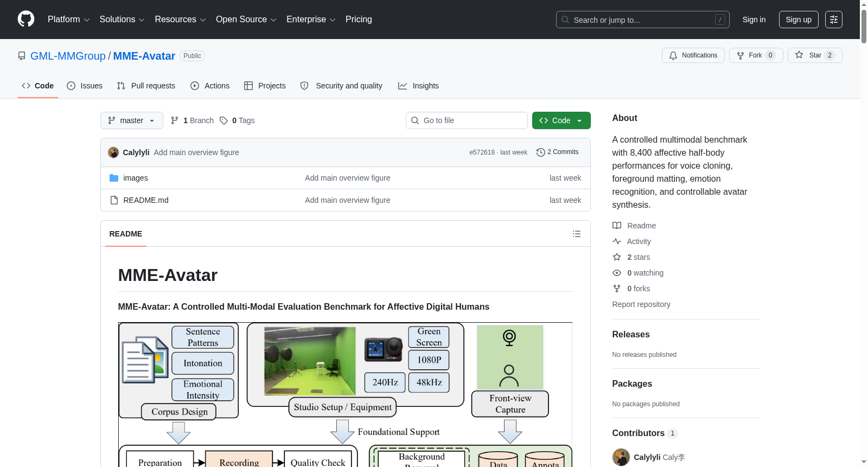868x467 pixels.
Task: Click the magnifier icon in Go to file
Action: 415,120
